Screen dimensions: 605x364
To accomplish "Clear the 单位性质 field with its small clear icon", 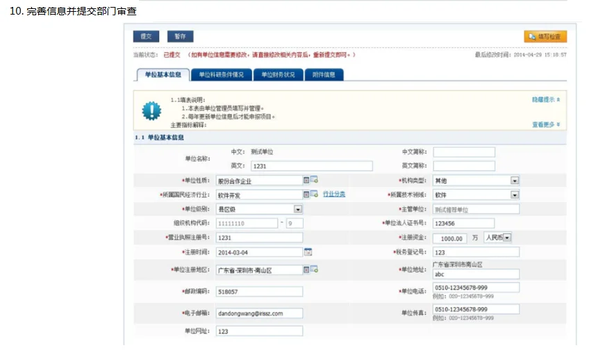I will [306, 180].
